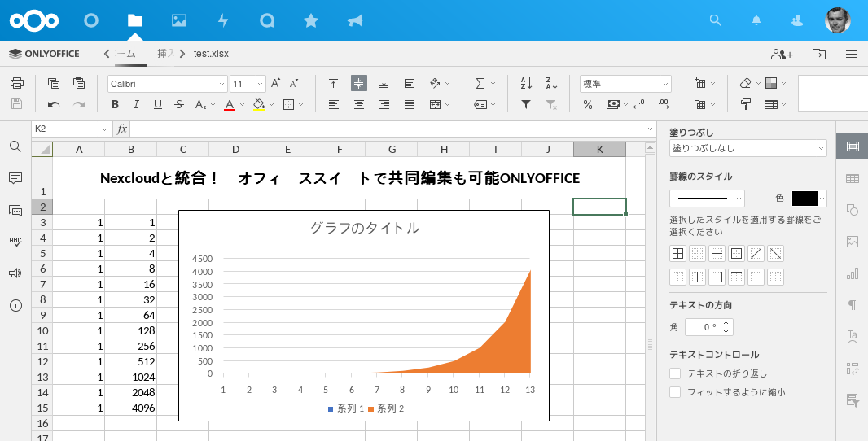Toggle strikethrough formatting
Screen dimensions: 868x441
pyautogui.click(x=179, y=104)
